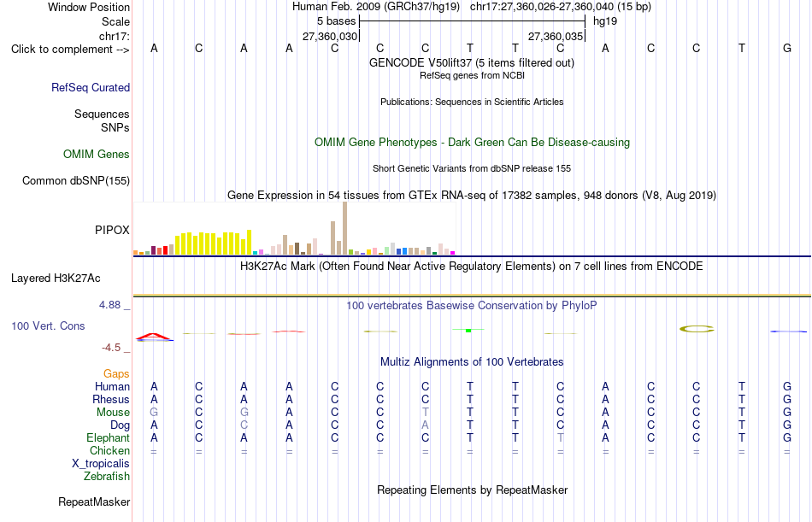Screen dimensions: 812x522
Task: Click the OMIM Gene Phenotypes title text
Action: click(472, 143)
